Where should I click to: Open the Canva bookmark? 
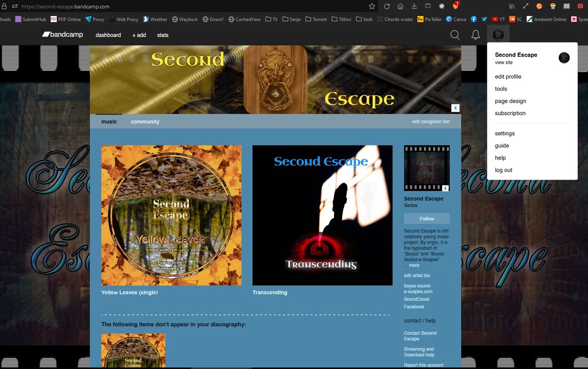pos(455,19)
